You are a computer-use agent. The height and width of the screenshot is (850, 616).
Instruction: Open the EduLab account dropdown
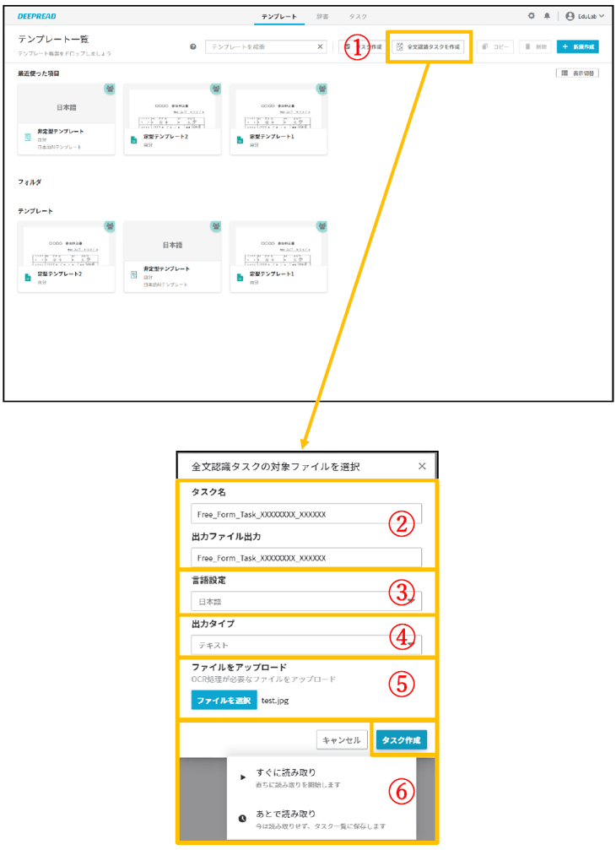click(586, 16)
